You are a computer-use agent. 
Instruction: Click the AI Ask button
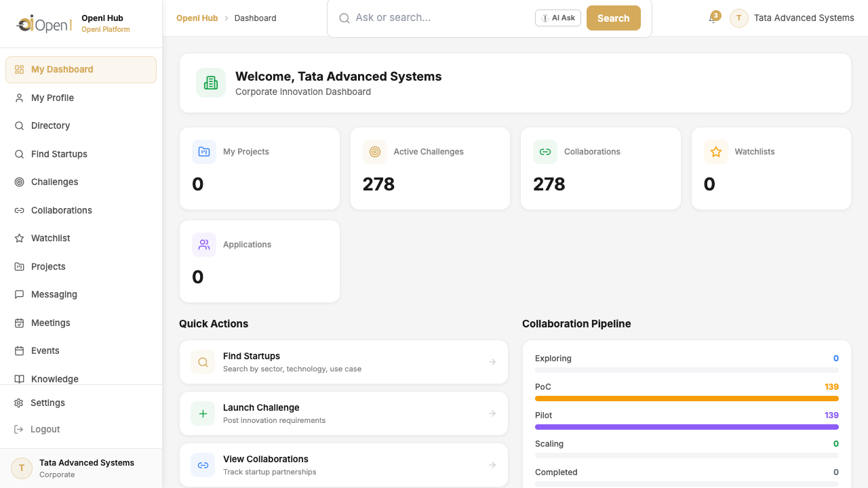[x=558, y=18]
